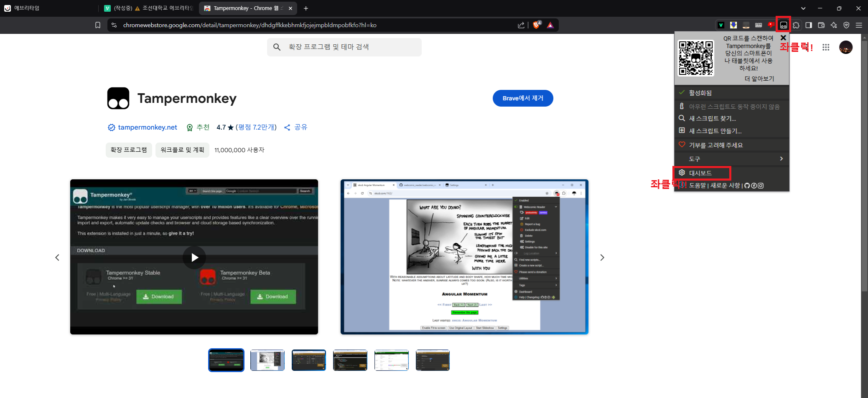
Task: Click the 더 알아보기 link in popup
Action: point(759,79)
